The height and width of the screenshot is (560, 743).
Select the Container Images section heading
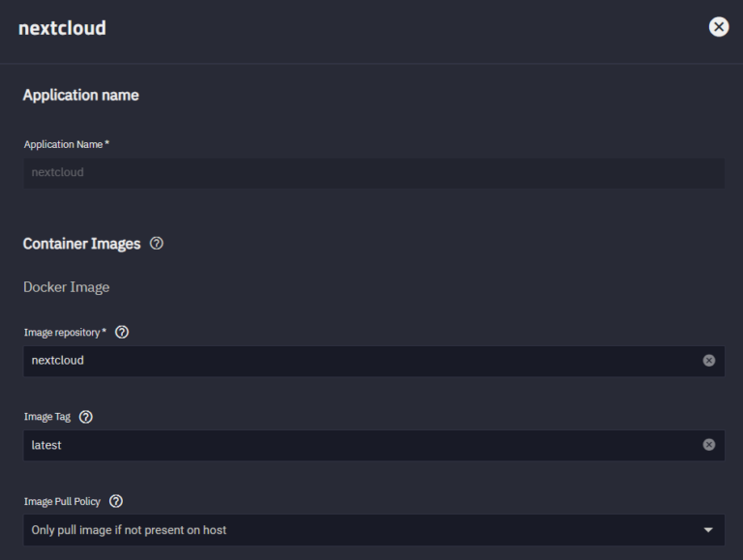point(82,244)
